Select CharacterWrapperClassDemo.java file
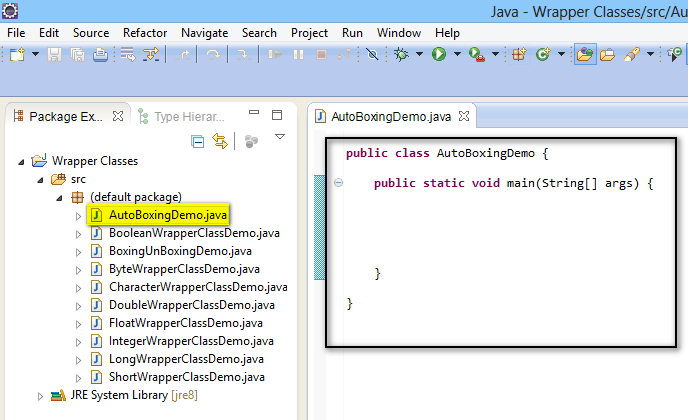 click(189, 287)
